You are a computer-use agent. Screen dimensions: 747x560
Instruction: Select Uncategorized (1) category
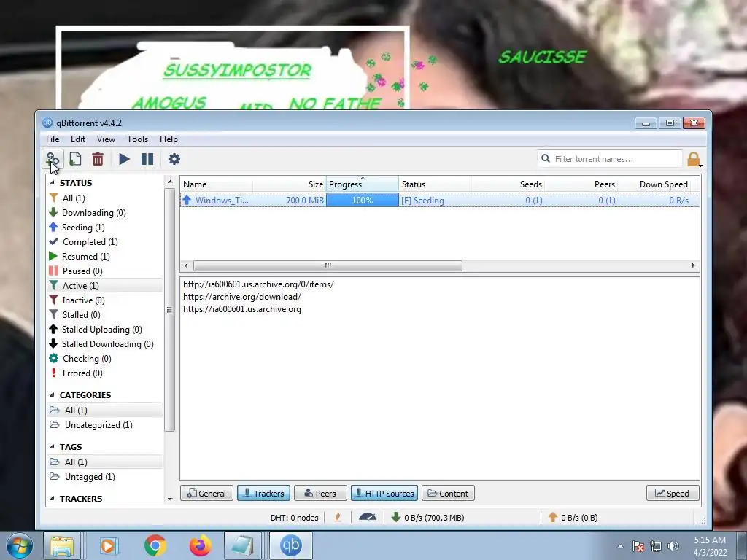[105, 425]
